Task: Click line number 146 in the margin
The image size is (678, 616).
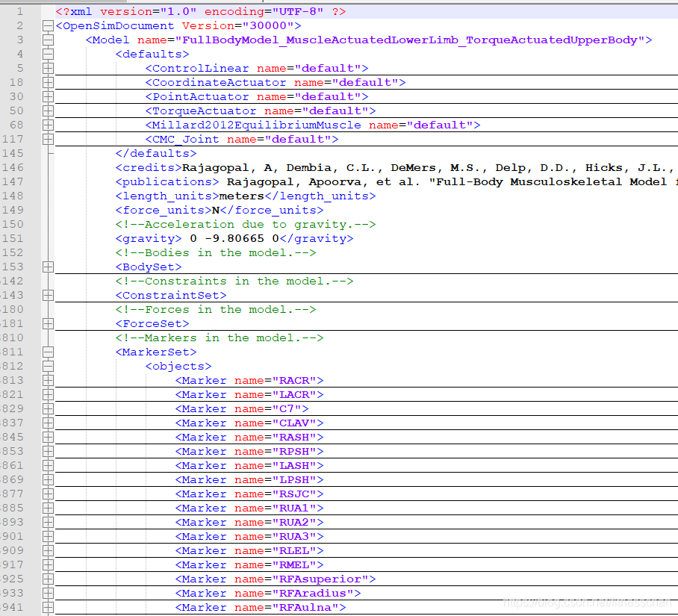Action: pyautogui.click(x=13, y=168)
